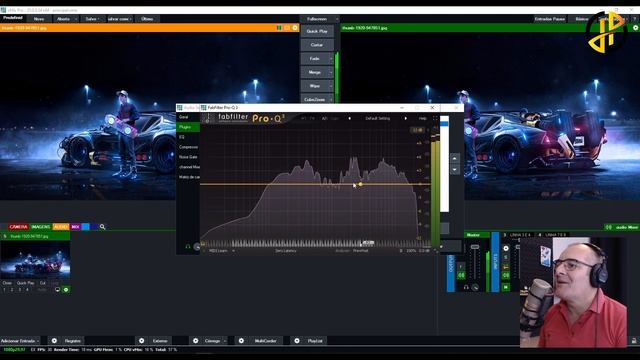
Task: Toggle Master mute button on audio mixer
Action: click(x=461, y=276)
